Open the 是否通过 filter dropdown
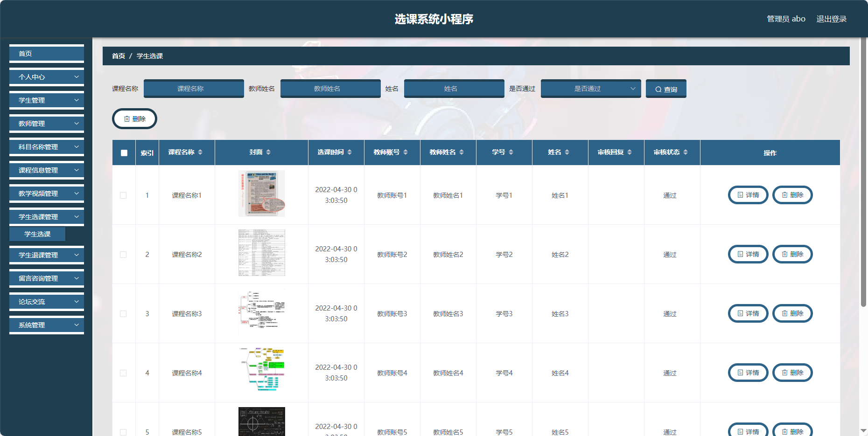 pos(591,89)
